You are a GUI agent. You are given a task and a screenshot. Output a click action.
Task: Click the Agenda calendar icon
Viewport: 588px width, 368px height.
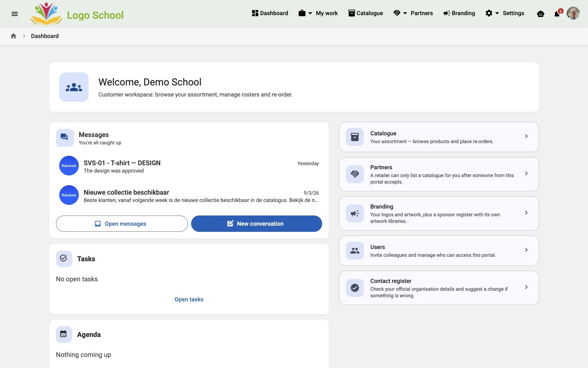tap(64, 334)
